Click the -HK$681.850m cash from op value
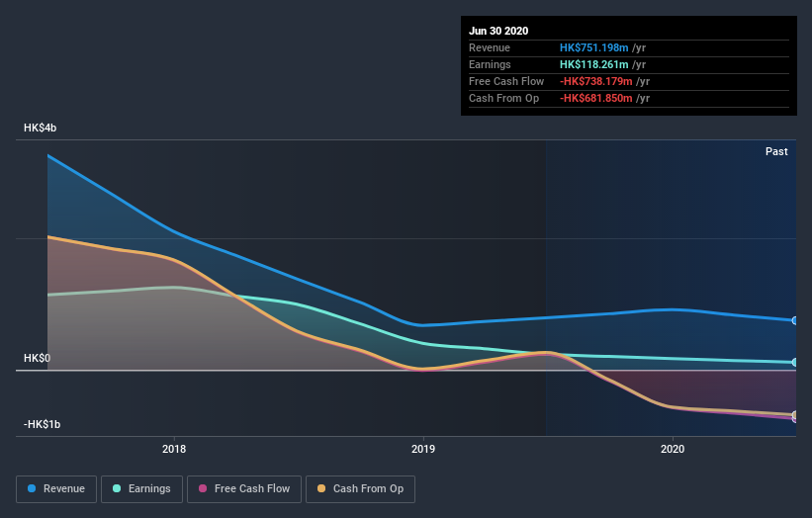The height and width of the screenshot is (518, 812). pyautogui.click(x=596, y=98)
